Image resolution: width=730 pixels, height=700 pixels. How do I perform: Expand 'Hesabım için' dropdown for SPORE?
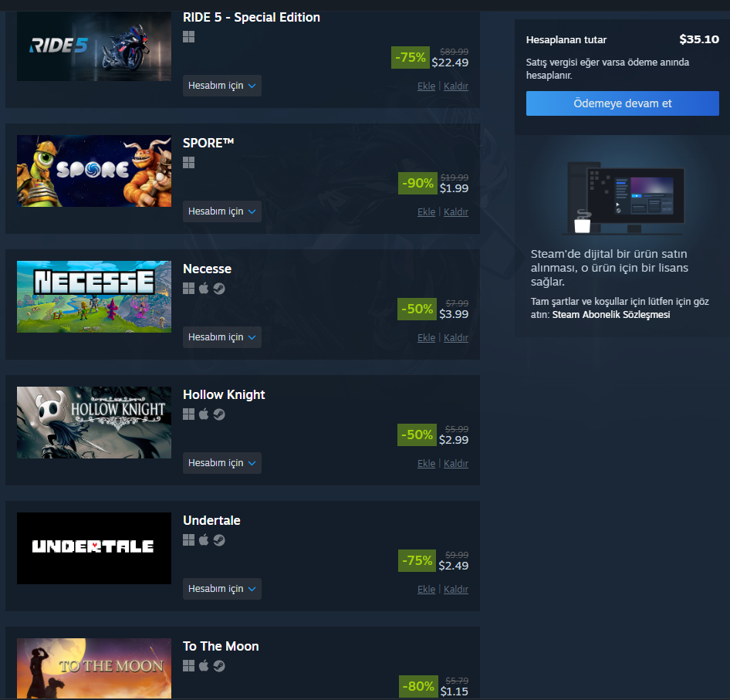point(222,211)
